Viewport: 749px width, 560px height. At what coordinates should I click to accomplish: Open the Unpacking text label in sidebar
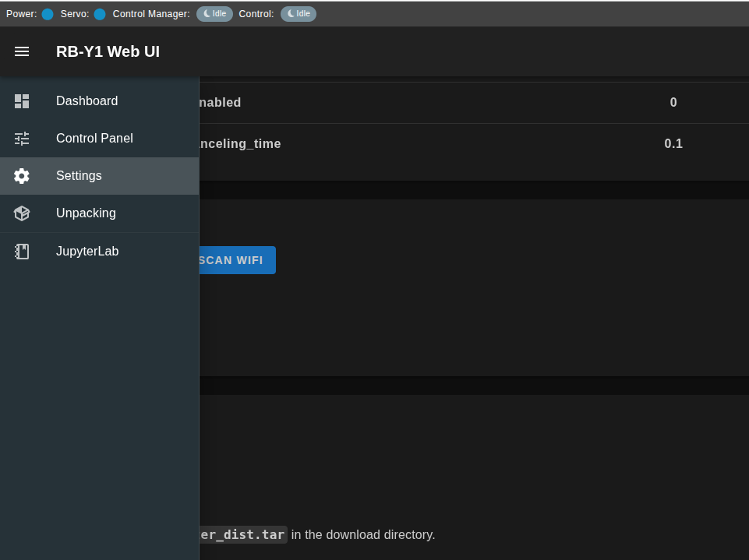(x=86, y=213)
